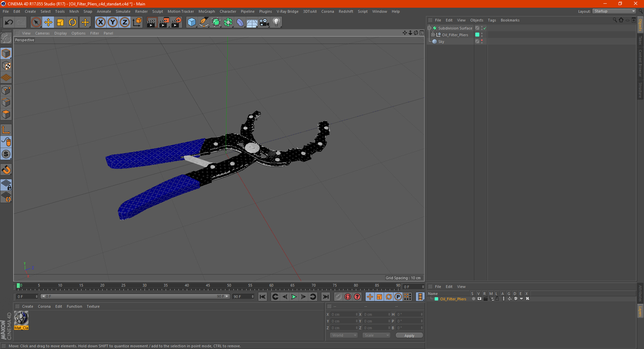Viewport: 644px width, 349px height.
Task: Expand the Oil_Filter_Pliers object
Action: tap(433, 35)
